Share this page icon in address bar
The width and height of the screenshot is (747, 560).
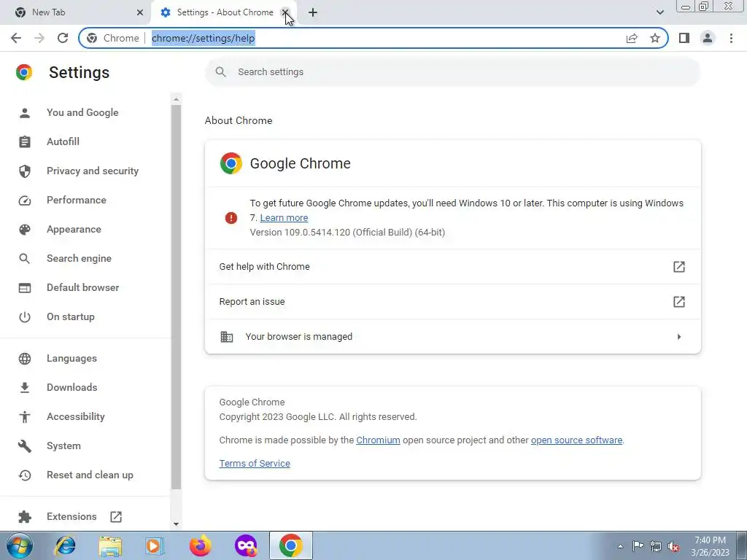point(632,38)
